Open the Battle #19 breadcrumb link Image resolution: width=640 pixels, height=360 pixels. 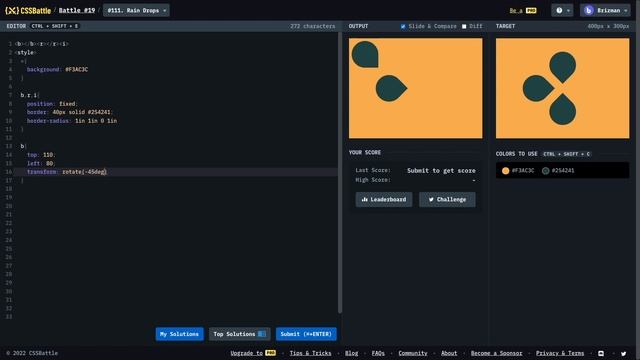pos(77,10)
